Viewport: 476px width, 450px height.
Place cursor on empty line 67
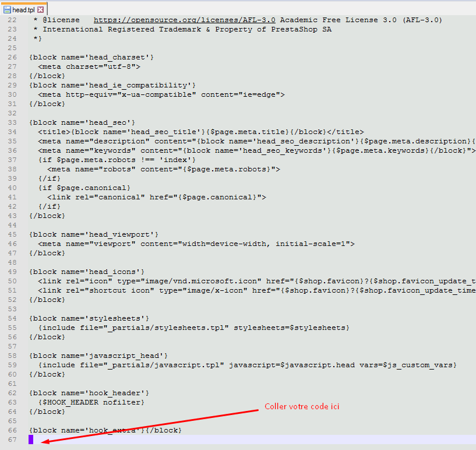(x=252, y=440)
